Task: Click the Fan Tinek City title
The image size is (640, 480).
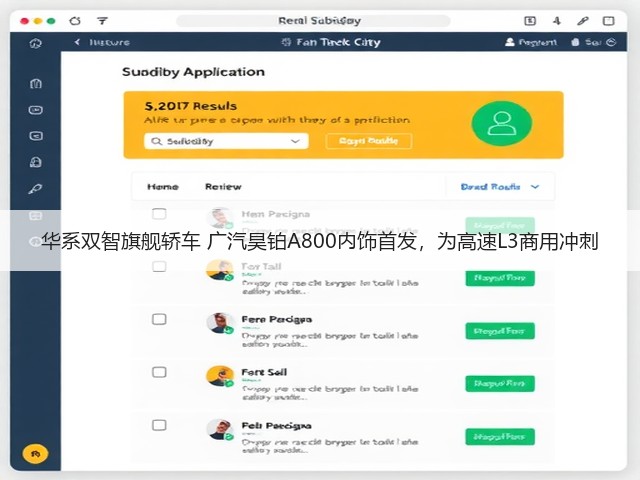Action: (x=338, y=42)
